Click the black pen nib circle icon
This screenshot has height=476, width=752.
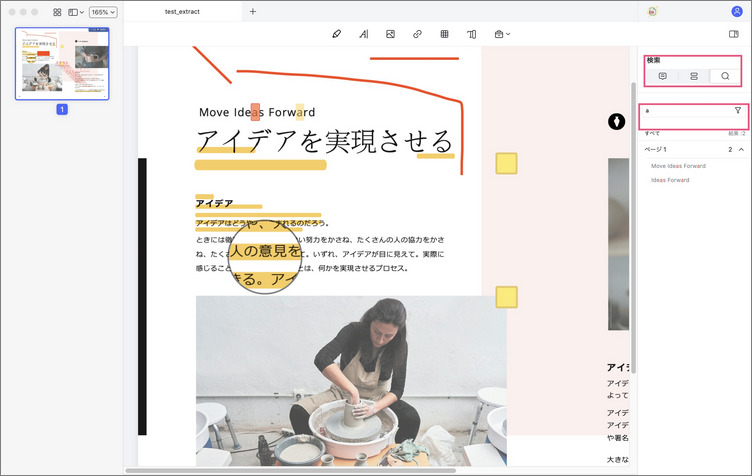[617, 122]
